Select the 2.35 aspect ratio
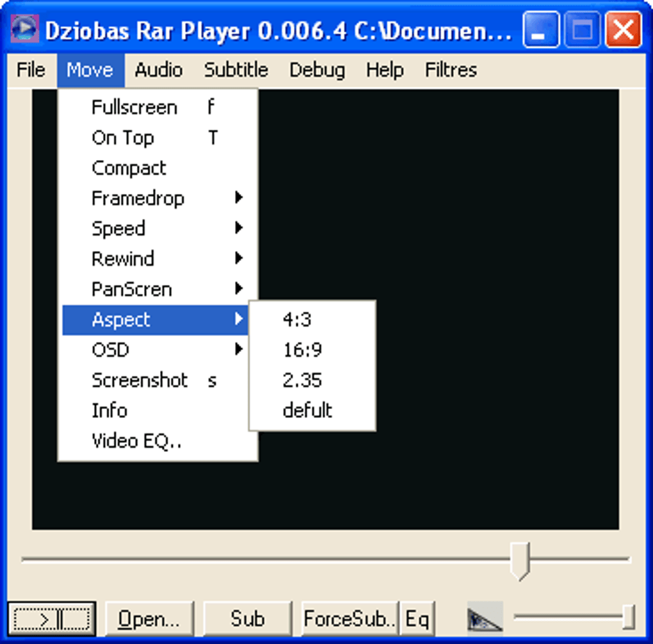 click(x=302, y=380)
